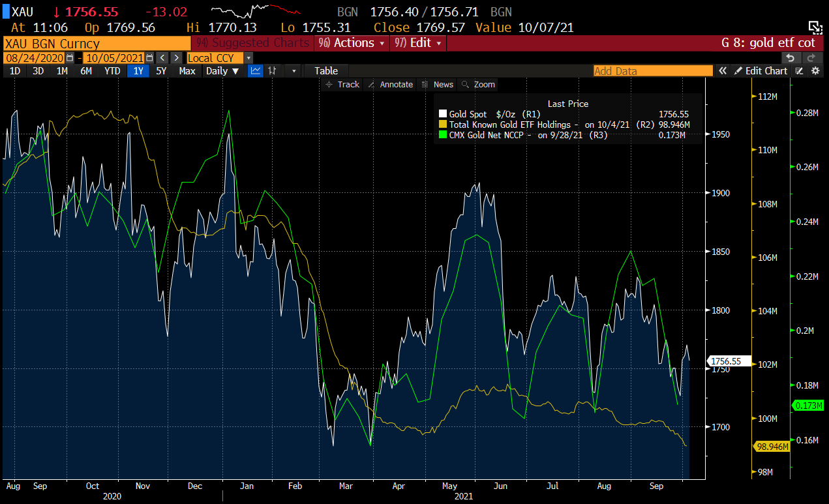Viewport: 829px width, 504px height.
Task: Choose the YTD time range
Action: click(112, 70)
